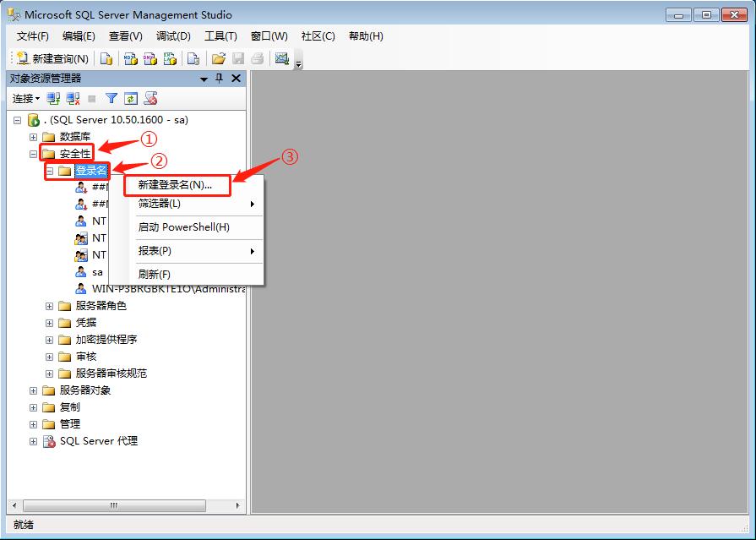Select 新建登录名(N)... in context menu
Viewport: 756px width, 540px height.
pyautogui.click(x=175, y=184)
